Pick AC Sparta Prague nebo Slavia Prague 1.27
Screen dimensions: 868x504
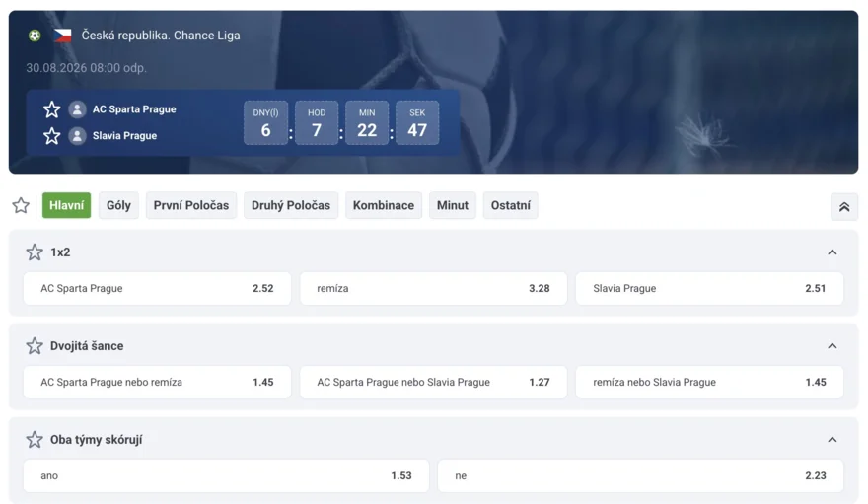point(433,383)
